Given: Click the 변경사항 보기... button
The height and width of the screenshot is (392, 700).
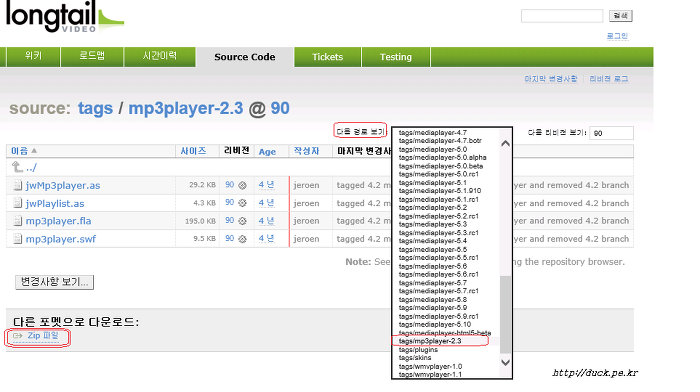Looking at the screenshot, I should coord(54,282).
